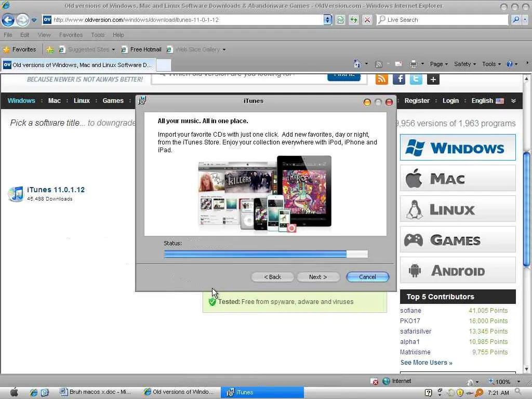Screen dimensions: 532x399
Task: Click the Facebook icon on webpage
Action: pos(399,79)
